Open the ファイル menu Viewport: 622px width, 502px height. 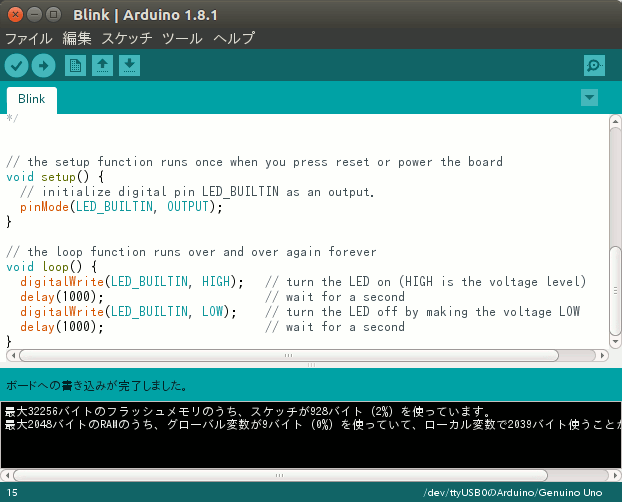29,38
